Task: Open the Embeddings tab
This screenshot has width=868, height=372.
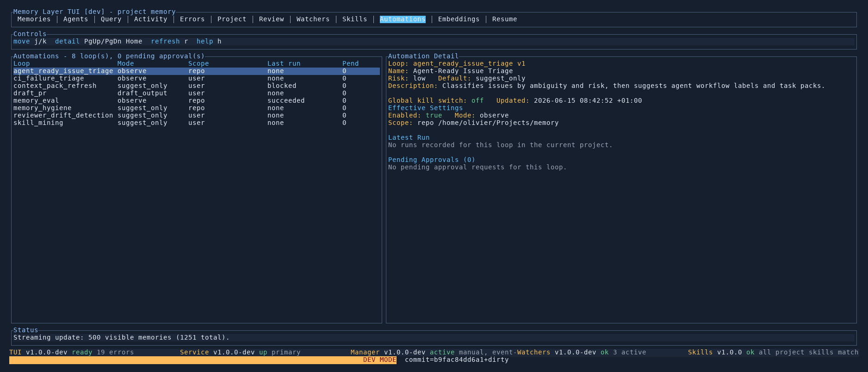Action: (x=459, y=19)
